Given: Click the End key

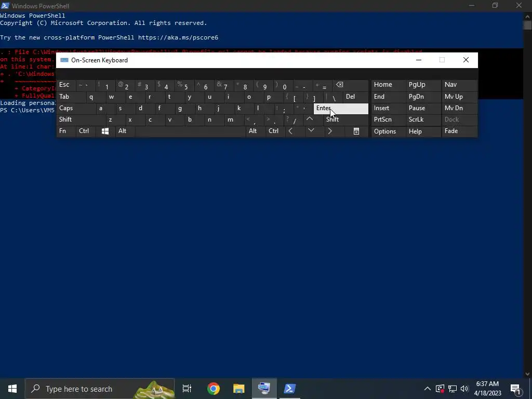Looking at the screenshot, I should point(389,97).
